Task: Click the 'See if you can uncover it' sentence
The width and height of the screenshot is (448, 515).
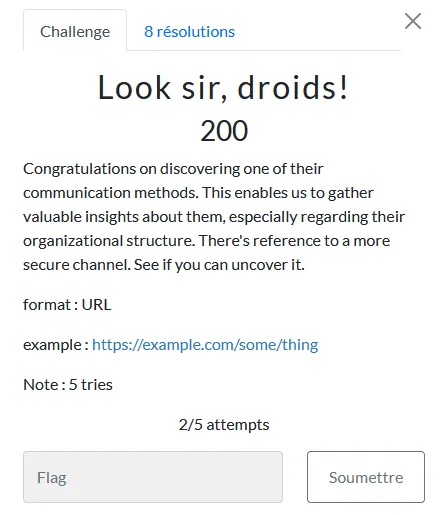Action: coord(219,265)
